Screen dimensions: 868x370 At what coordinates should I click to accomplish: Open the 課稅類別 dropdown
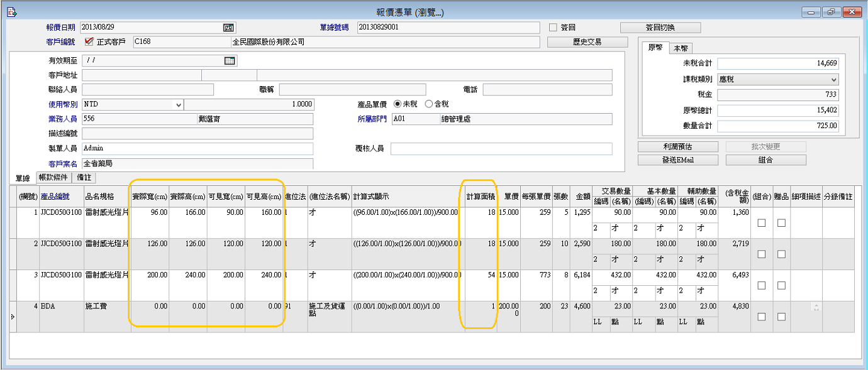[834, 80]
